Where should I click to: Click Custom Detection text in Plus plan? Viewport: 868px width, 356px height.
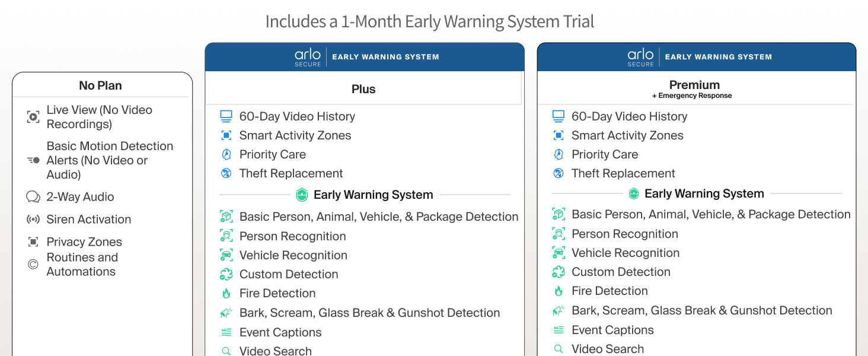tap(289, 274)
